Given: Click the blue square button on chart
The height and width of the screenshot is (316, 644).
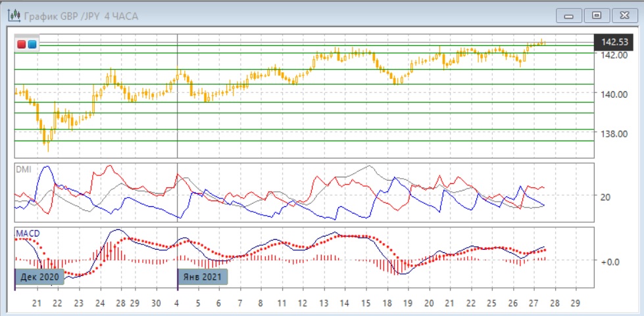Looking at the screenshot, I should (32, 44).
